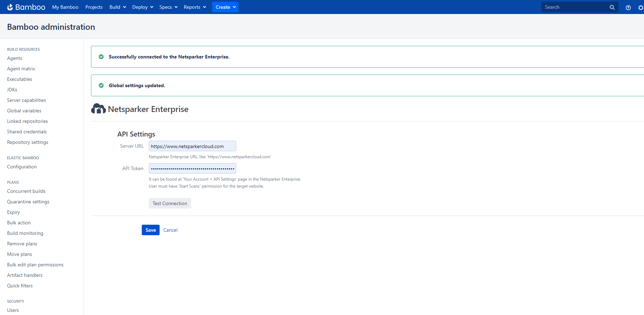Expand the Deploy dropdown menu
Screen dimensions: 644x315
pyautogui.click(x=143, y=7)
